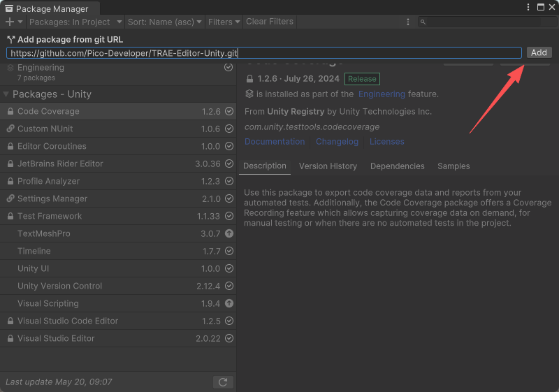Open the window's three-dot options menu
559x392 pixels.
coord(528,7)
